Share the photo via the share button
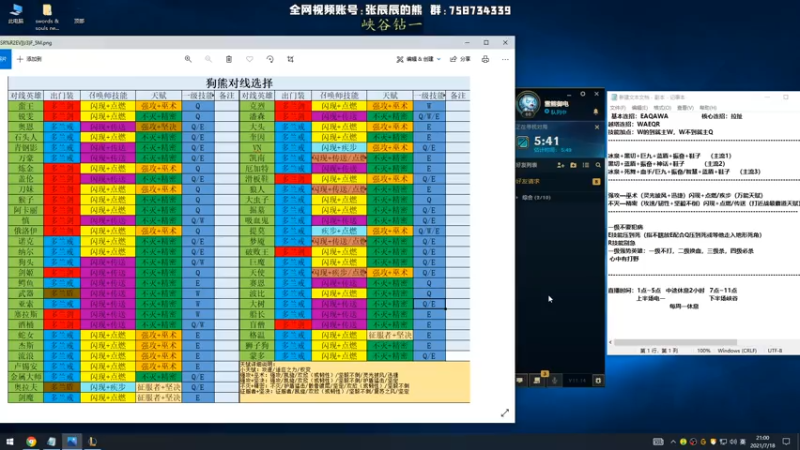Image resolution: width=800 pixels, height=450 pixels. 460,59
